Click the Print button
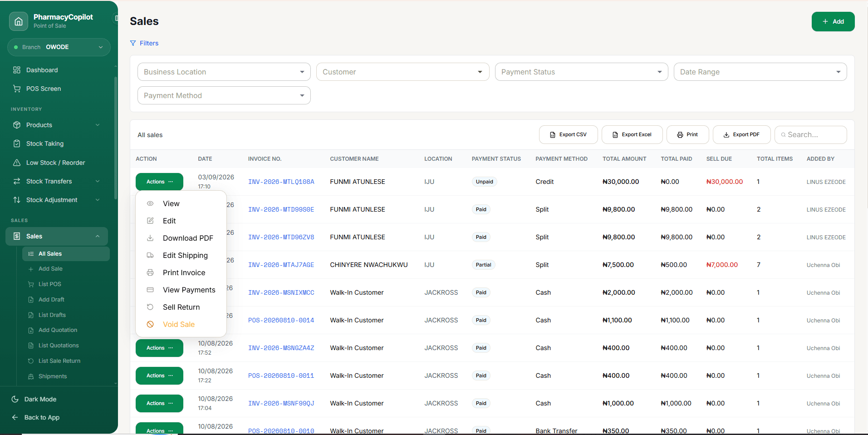 (687, 135)
